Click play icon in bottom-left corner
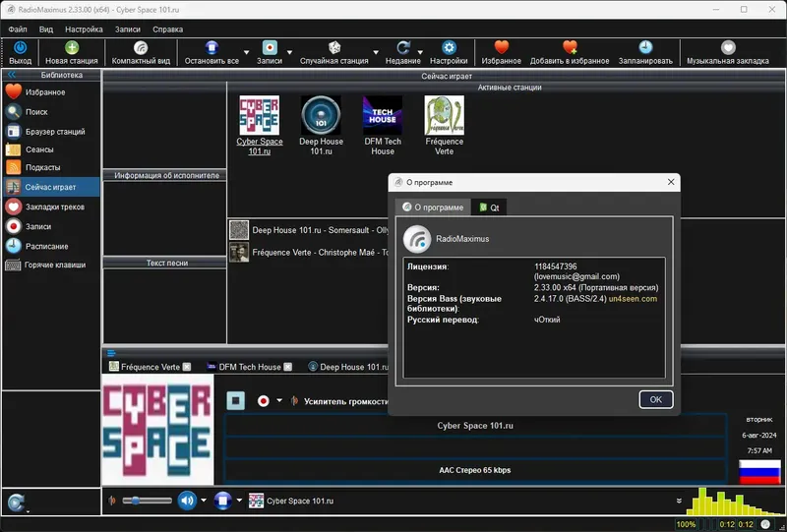Image resolution: width=787 pixels, height=532 pixels. [17, 502]
